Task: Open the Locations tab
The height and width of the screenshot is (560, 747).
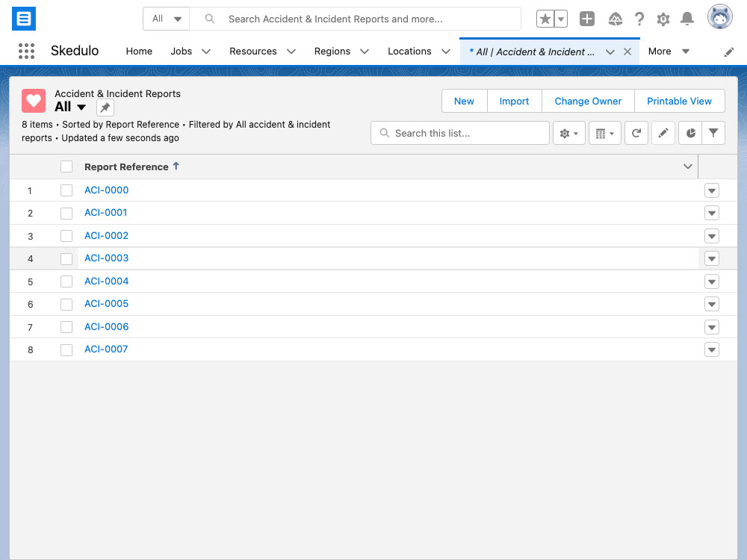Action: (x=409, y=52)
